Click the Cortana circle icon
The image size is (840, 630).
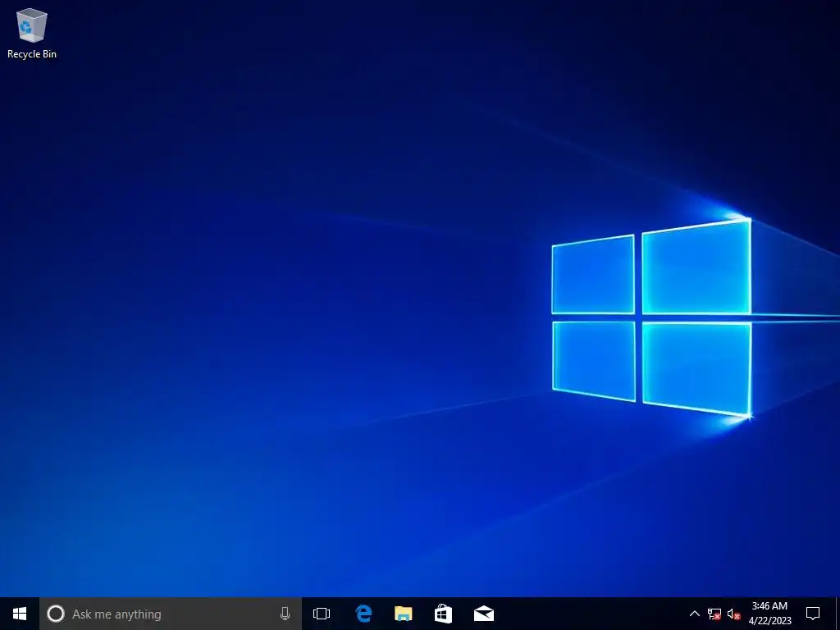[56, 614]
